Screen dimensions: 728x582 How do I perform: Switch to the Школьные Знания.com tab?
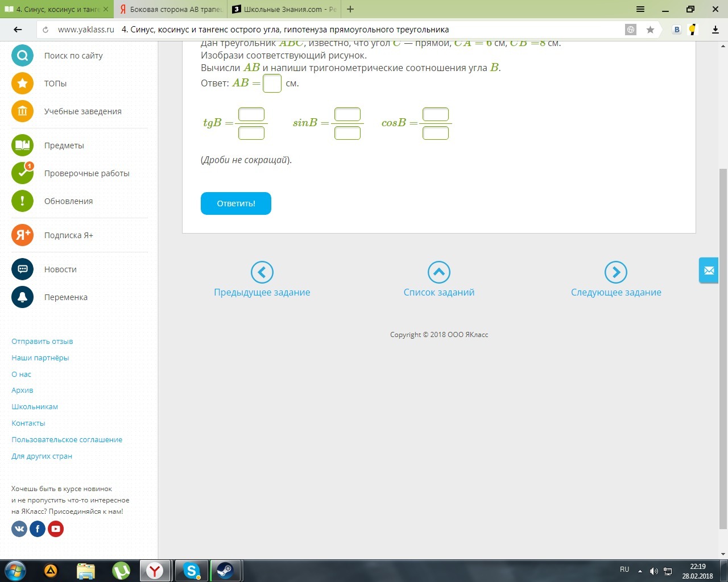[x=284, y=9]
